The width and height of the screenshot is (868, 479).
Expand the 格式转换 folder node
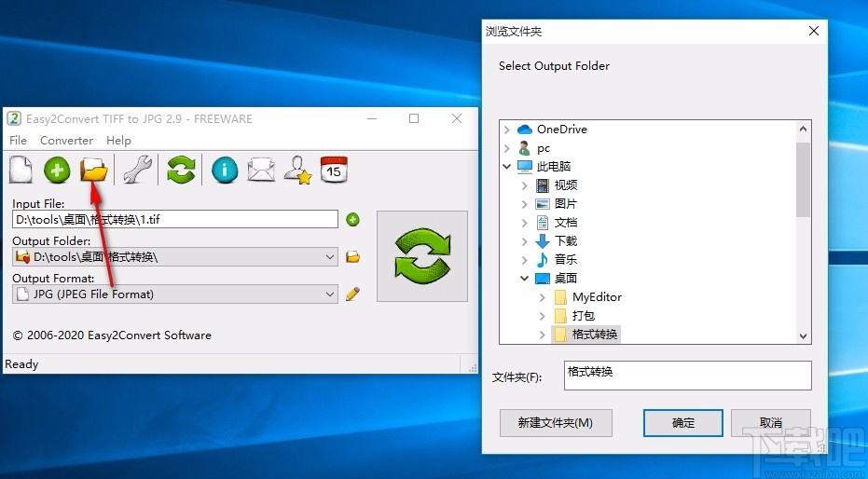(542, 334)
